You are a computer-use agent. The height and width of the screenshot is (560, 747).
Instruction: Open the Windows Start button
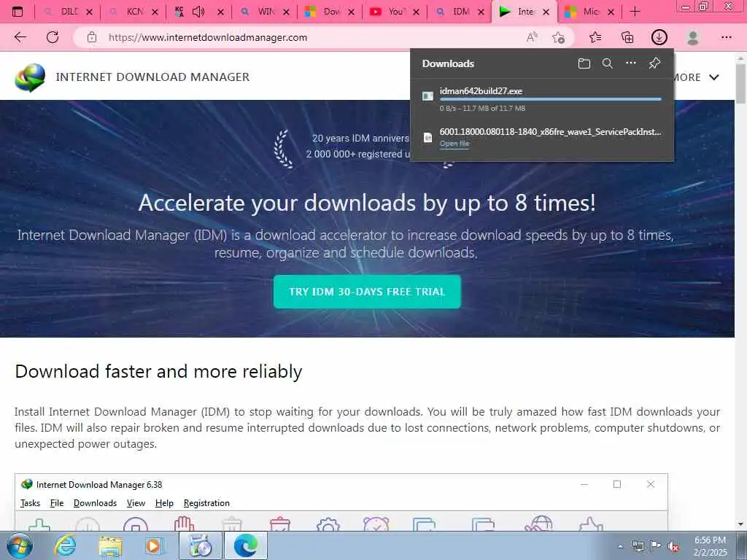pyautogui.click(x=18, y=545)
